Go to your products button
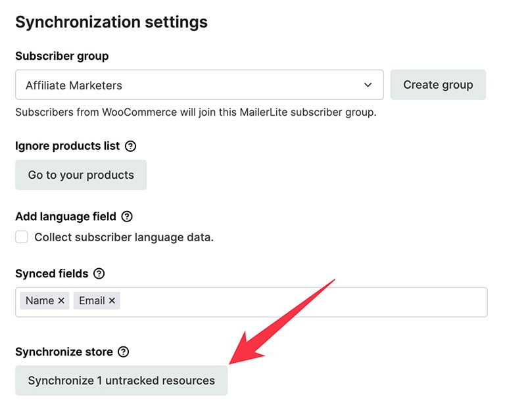 tap(81, 175)
